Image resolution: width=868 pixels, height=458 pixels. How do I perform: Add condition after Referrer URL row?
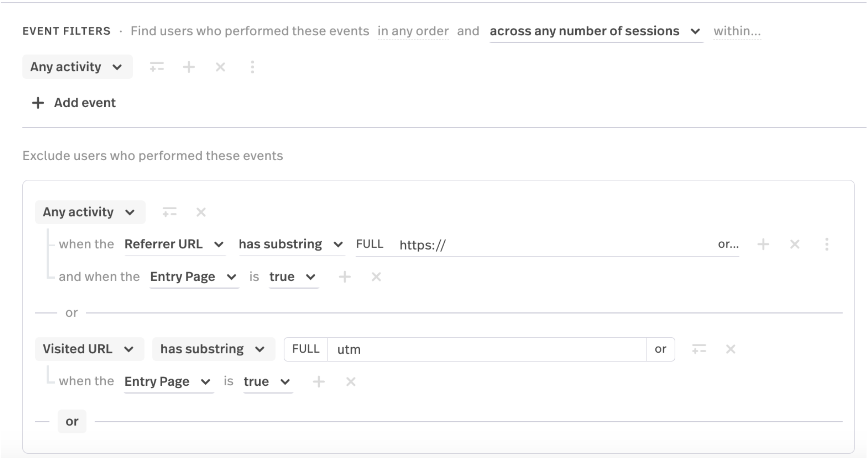pyautogui.click(x=763, y=244)
